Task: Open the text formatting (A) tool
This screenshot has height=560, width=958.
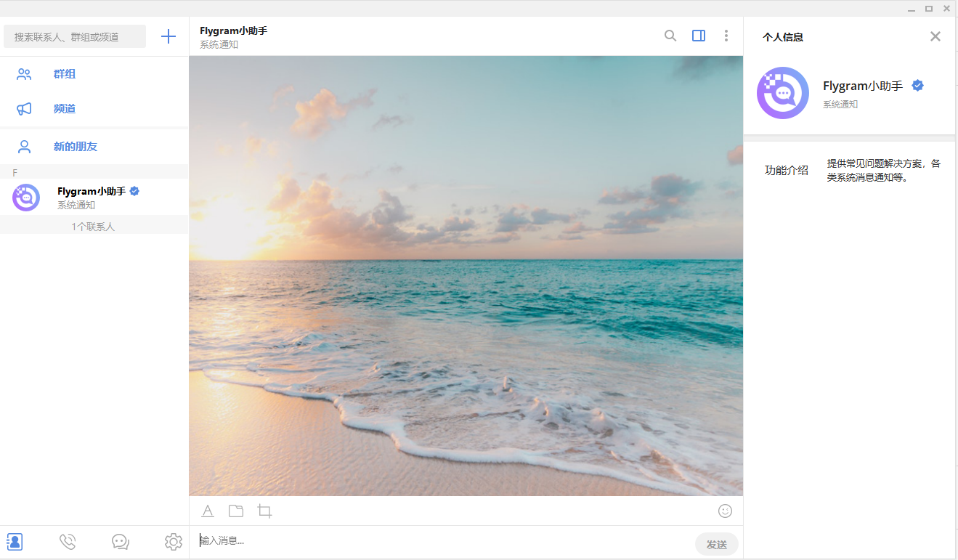Action: pos(208,511)
